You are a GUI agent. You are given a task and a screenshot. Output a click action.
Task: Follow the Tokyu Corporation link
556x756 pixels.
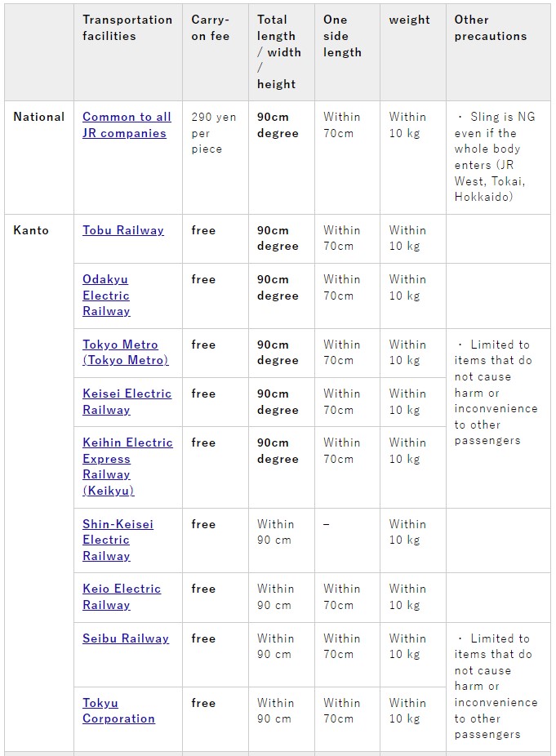[x=118, y=710]
